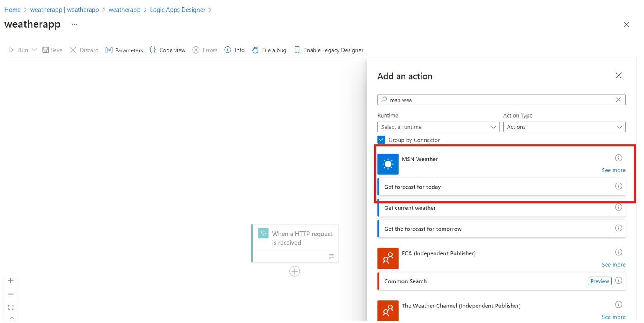Open weatherapp | weatherapp breadcrumb
Screen dimensions: 644x323
click(x=64, y=10)
